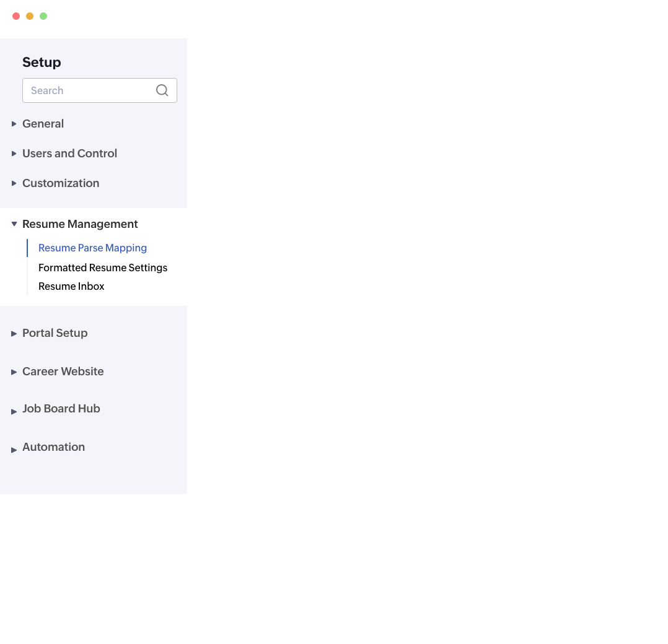Screen dimensions: 668x644
Task: Select the Job Board Hub label
Action: pos(61,409)
